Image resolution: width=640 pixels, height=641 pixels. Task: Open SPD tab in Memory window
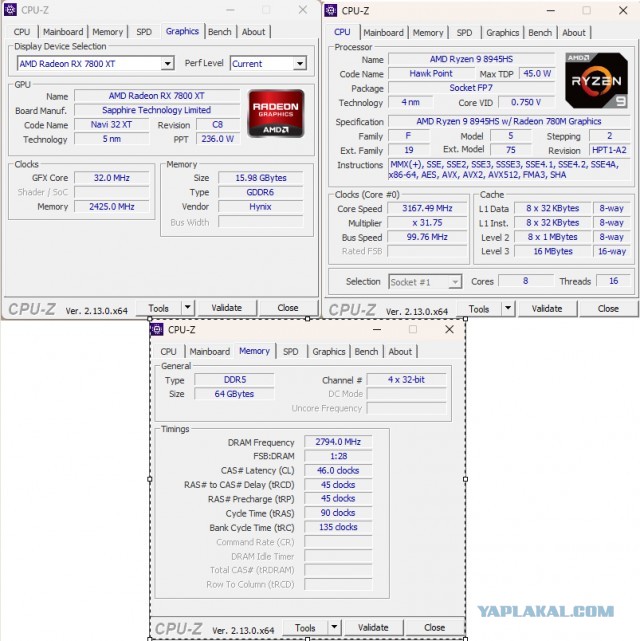point(291,352)
